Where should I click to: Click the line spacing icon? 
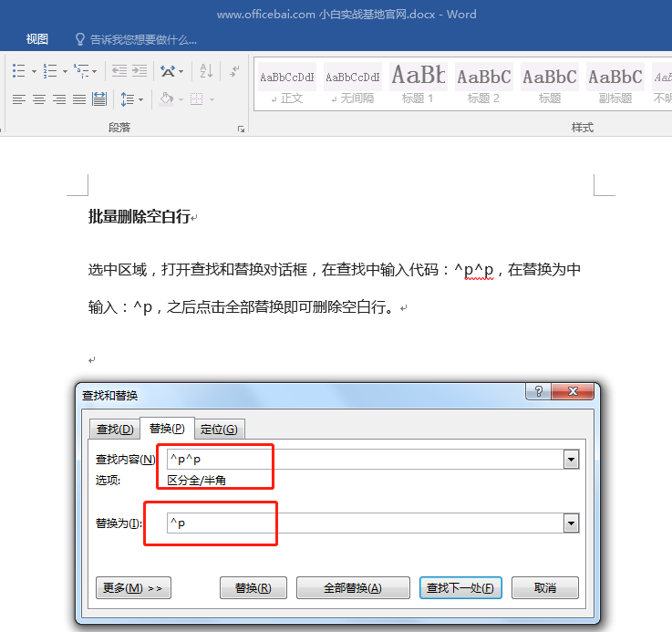(x=128, y=99)
